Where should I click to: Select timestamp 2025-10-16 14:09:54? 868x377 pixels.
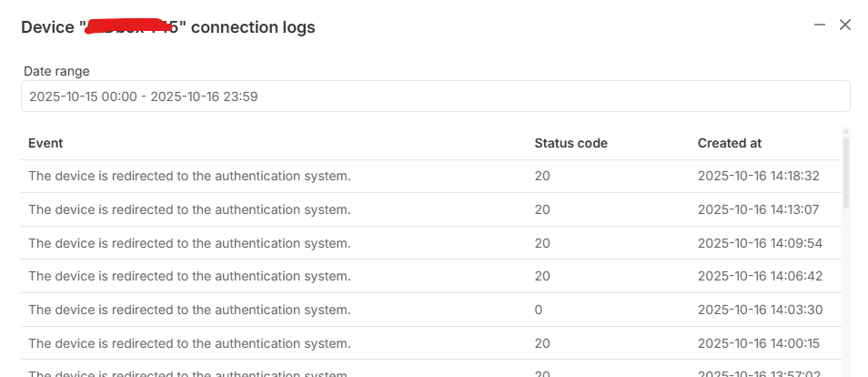pos(760,243)
